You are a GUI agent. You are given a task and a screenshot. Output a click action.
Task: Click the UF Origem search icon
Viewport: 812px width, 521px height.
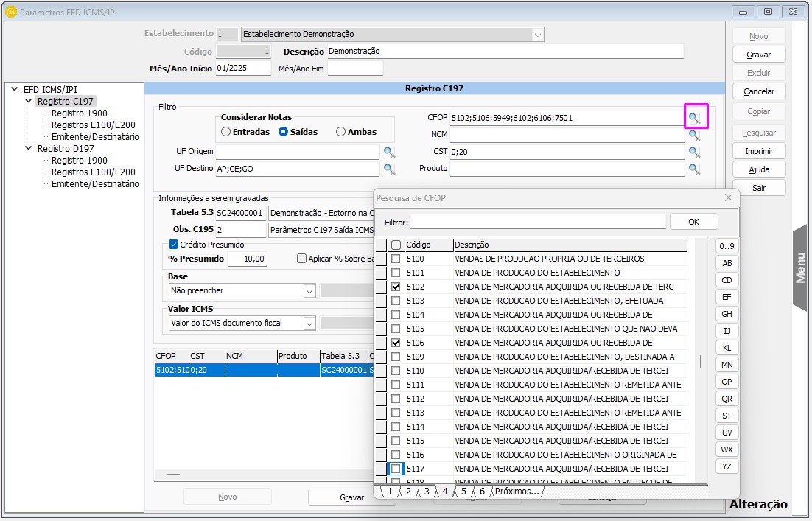pos(389,152)
